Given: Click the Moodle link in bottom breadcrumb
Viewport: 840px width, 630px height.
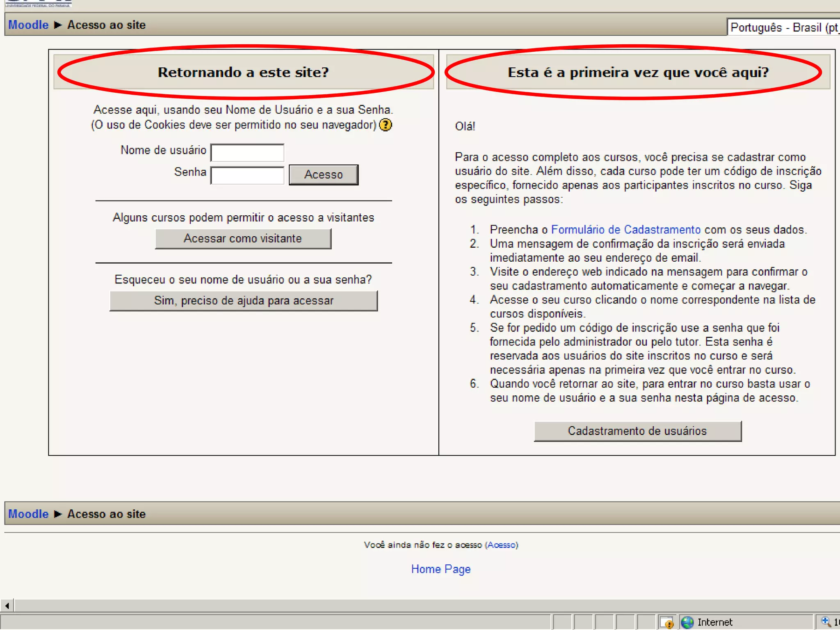Looking at the screenshot, I should (28, 514).
